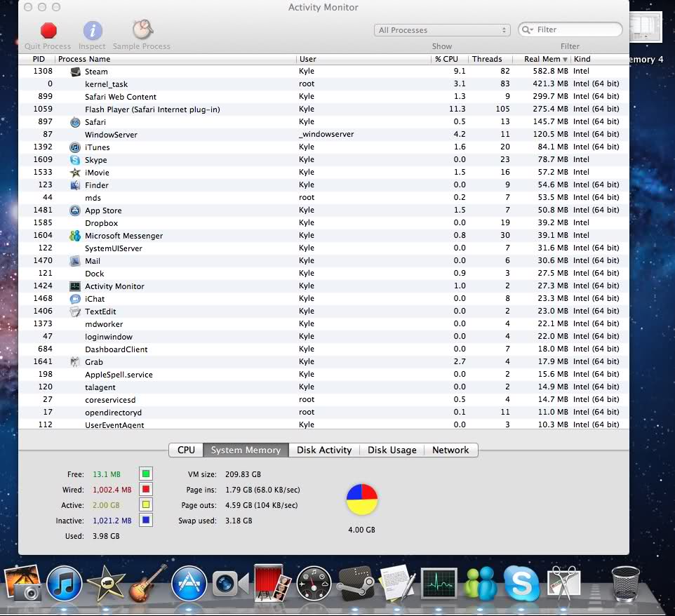Image resolution: width=675 pixels, height=616 pixels.
Task: Open Trash in the Dock
Action: click(625, 584)
